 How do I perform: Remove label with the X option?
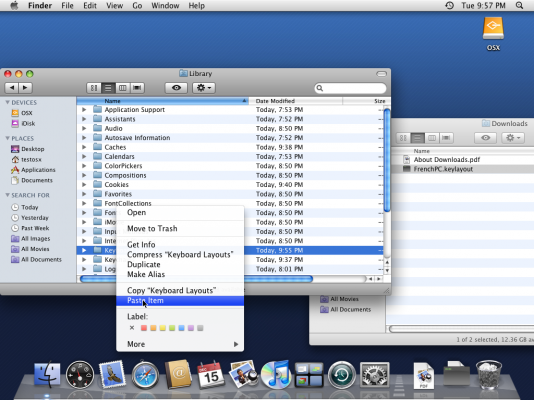point(132,328)
